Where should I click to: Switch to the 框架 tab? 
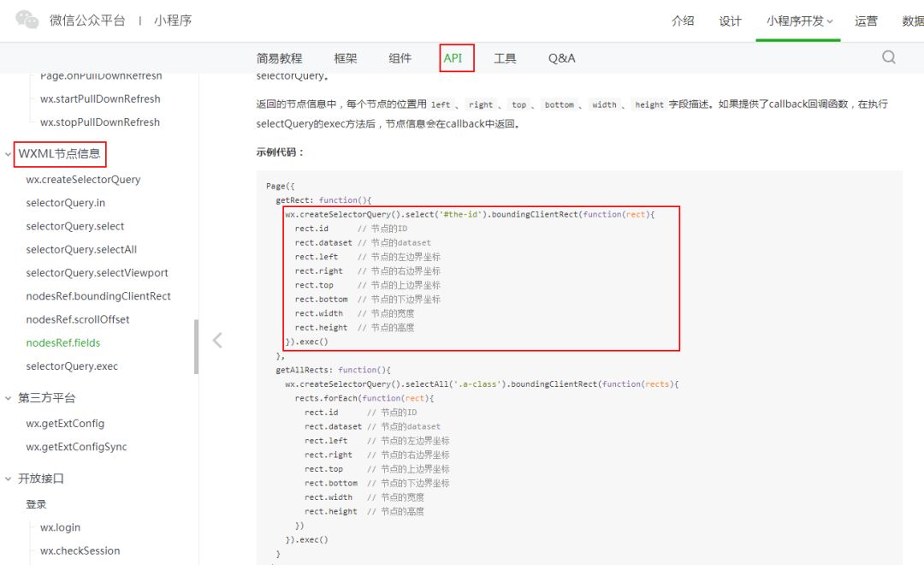click(346, 58)
